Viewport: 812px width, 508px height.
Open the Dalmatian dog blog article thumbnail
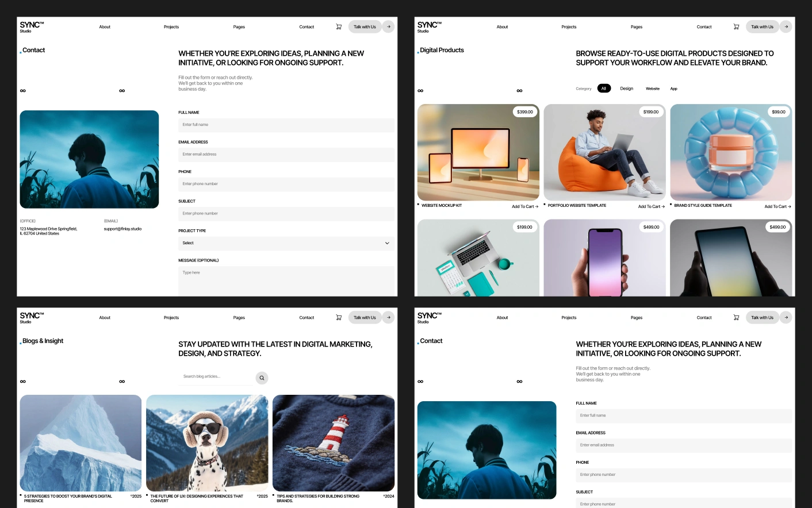pos(207,442)
